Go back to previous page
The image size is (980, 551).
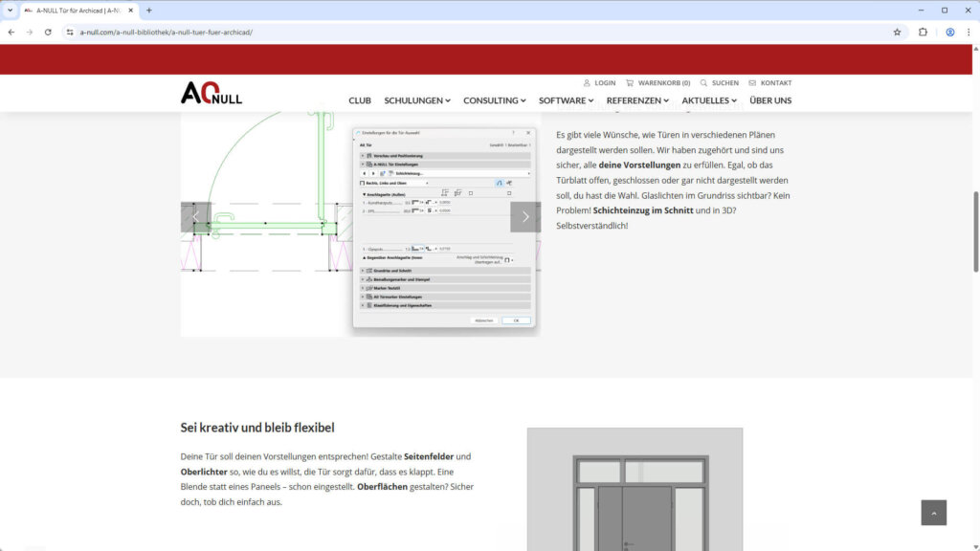[11, 32]
